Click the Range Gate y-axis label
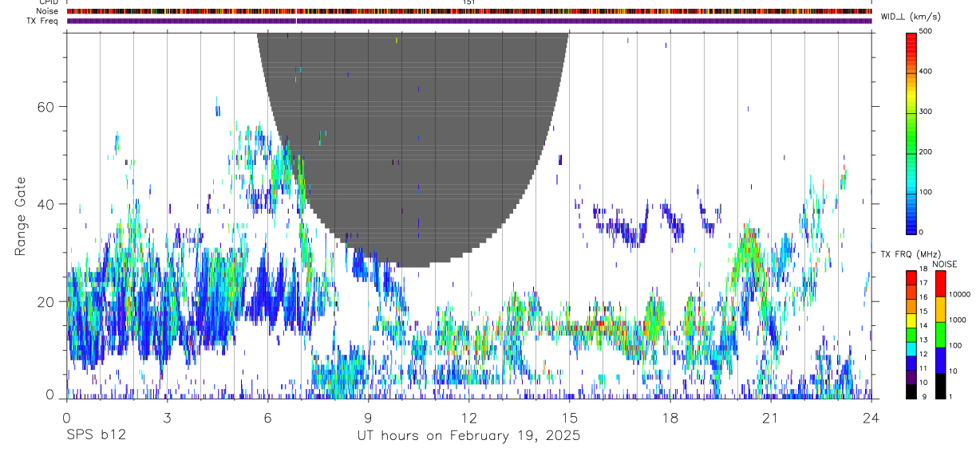This screenshot has width=980, height=452. click(21, 216)
